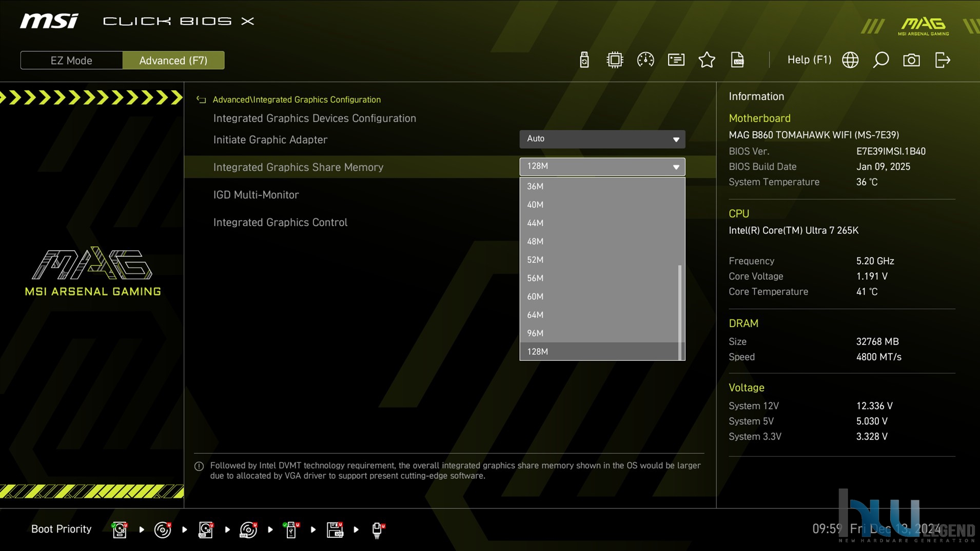Image resolution: width=980 pixels, height=551 pixels.
Task: Select the USB hard disk boot icon
Action: point(206,529)
